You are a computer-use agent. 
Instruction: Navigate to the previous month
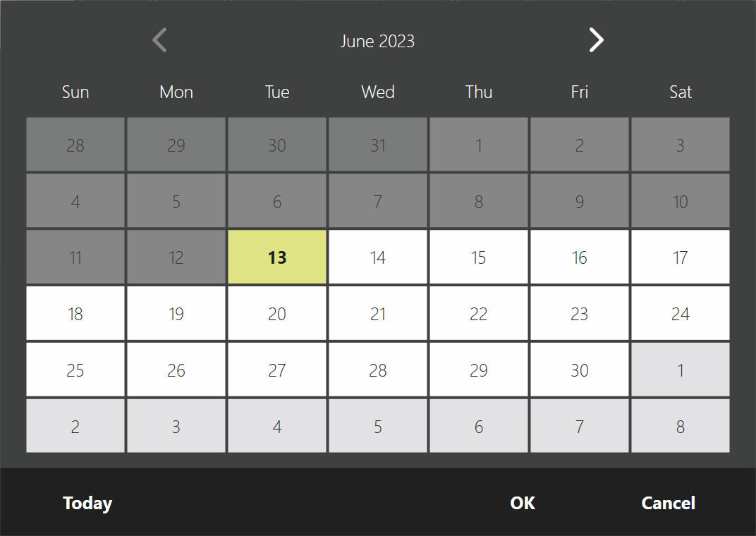[x=159, y=40]
